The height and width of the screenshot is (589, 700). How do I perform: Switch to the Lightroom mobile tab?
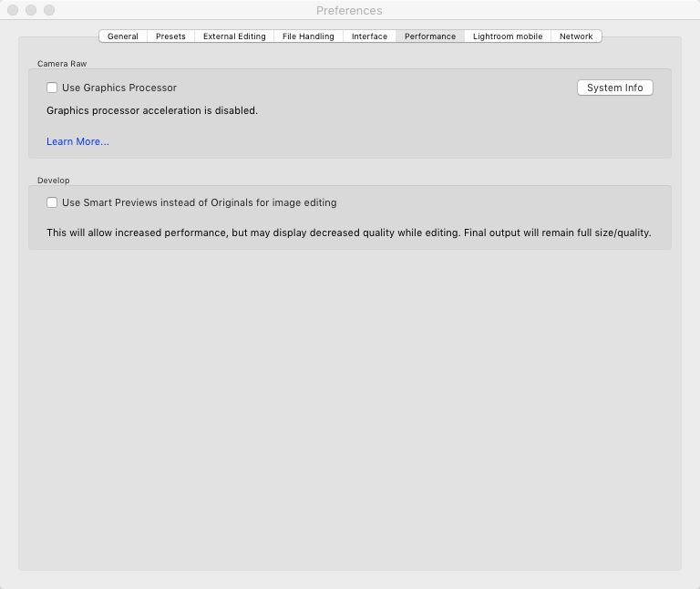[508, 36]
